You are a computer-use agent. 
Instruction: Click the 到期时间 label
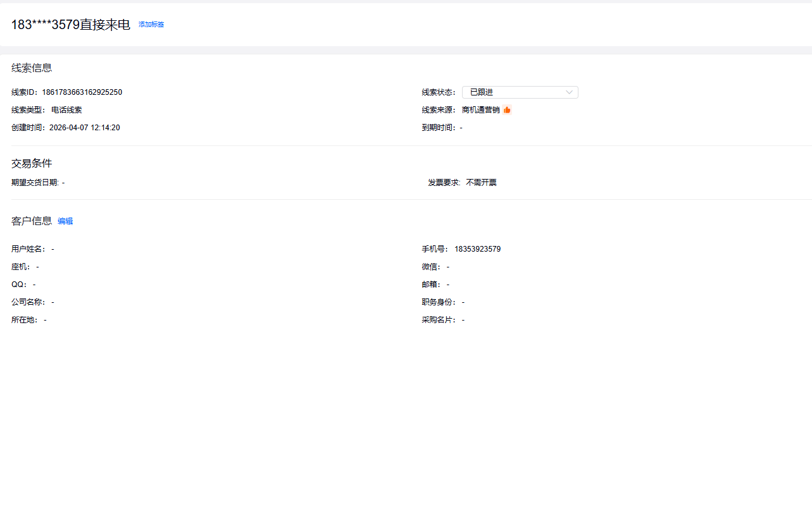click(439, 128)
